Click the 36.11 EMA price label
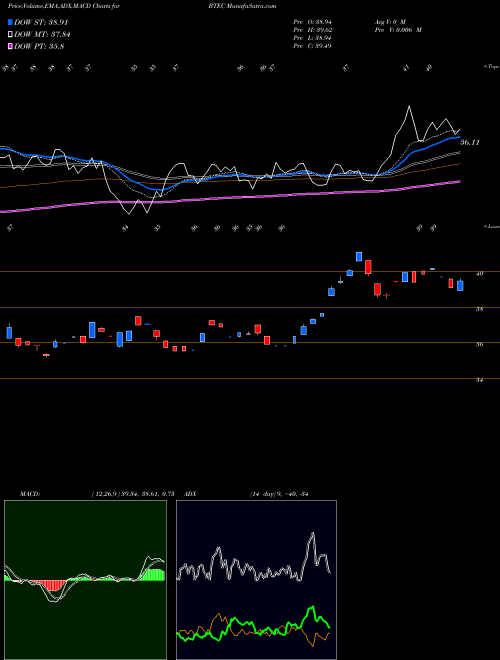Screen dimensions: 500x660 [x=470, y=143]
